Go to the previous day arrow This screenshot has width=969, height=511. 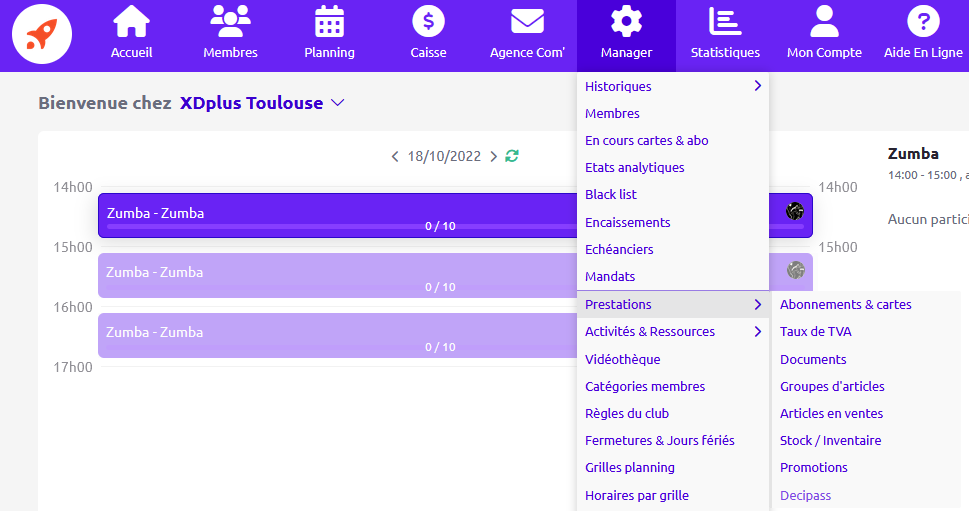tap(395, 157)
